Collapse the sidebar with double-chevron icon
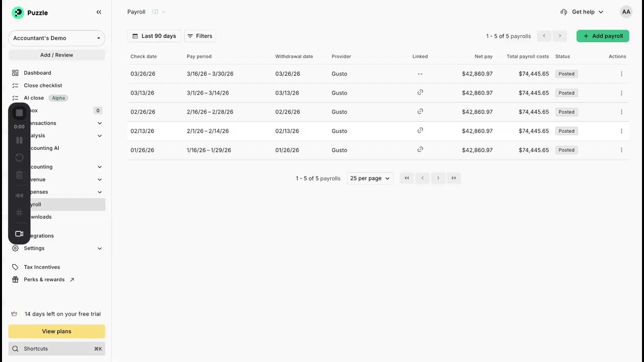The image size is (644, 362). pos(99,12)
